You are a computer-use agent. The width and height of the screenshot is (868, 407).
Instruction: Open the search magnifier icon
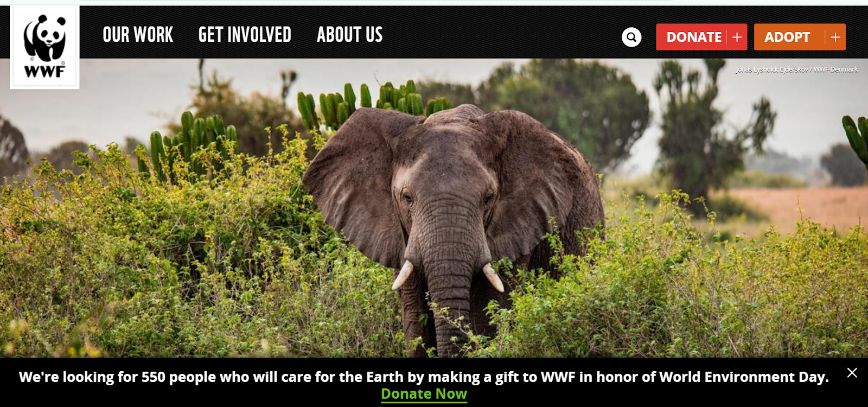631,37
